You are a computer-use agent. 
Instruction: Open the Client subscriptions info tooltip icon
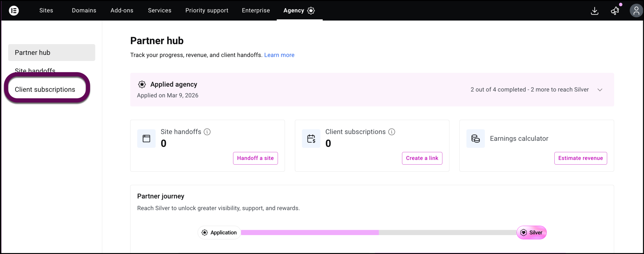pyautogui.click(x=391, y=132)
